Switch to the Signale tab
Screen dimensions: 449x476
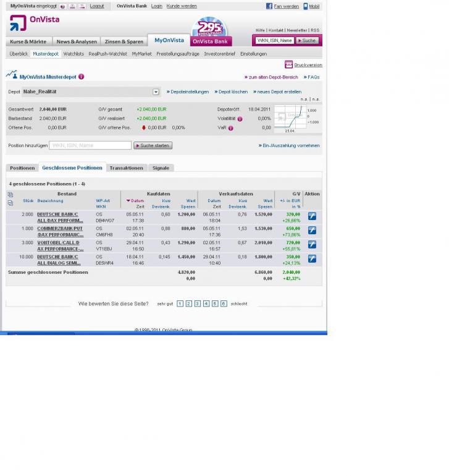click(161, 168)
